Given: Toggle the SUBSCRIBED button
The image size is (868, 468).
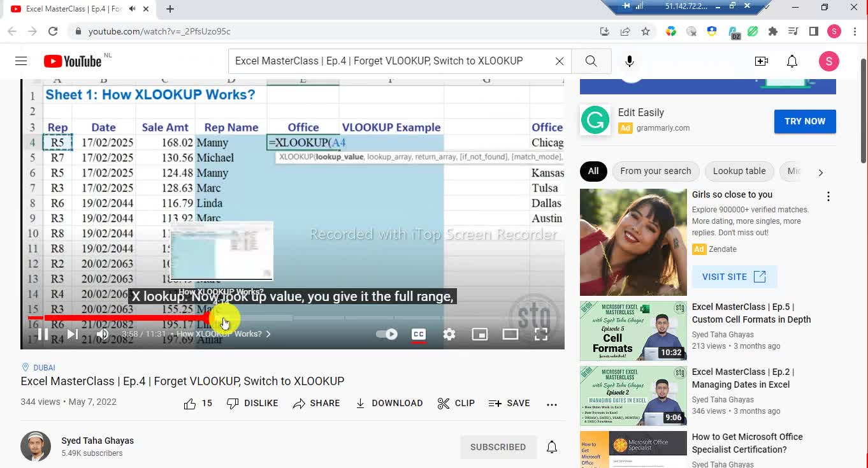Looking at the screenshot, I should tap(498, 448).
